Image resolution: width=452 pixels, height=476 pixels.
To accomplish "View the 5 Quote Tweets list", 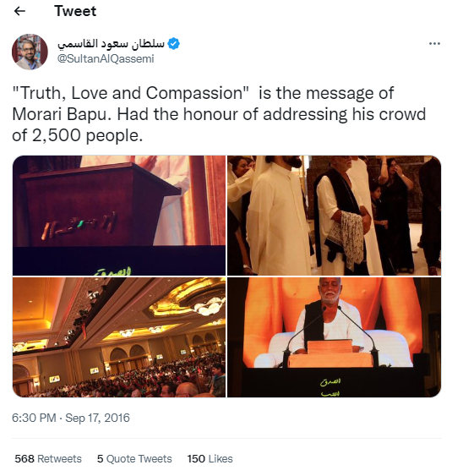I will pos(134,459).
